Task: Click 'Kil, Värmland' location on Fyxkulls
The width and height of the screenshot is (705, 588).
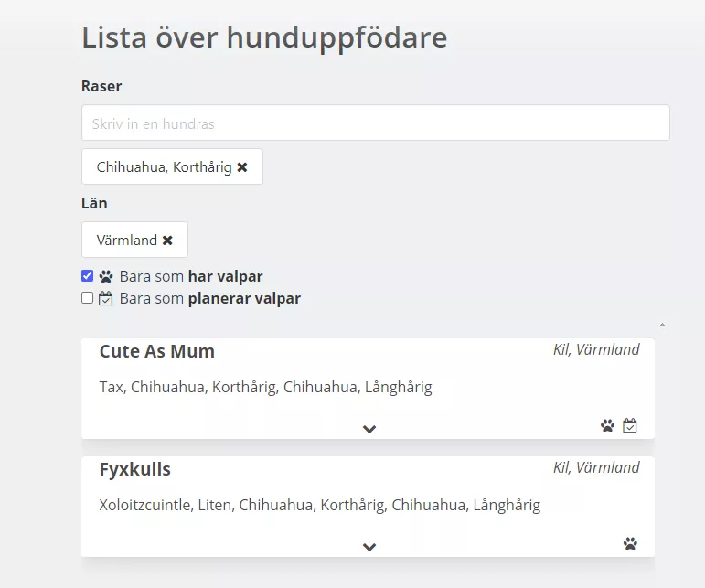Action: (596, 467)
